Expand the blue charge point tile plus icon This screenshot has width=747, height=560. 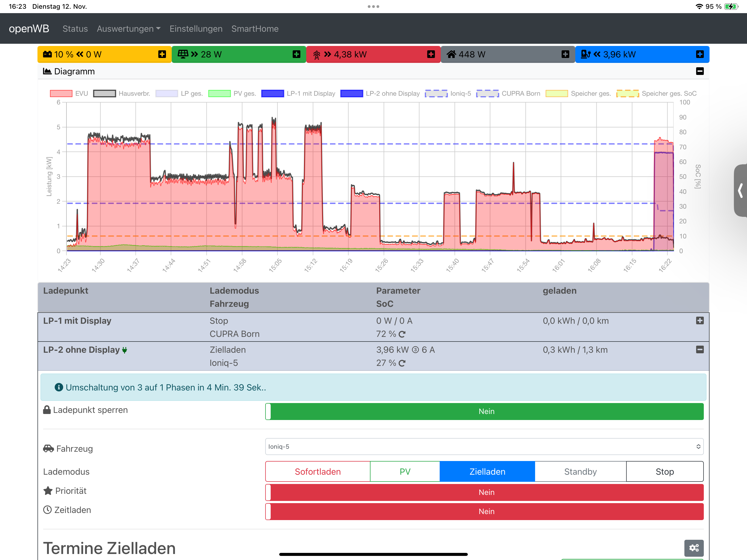pos(700,54)
